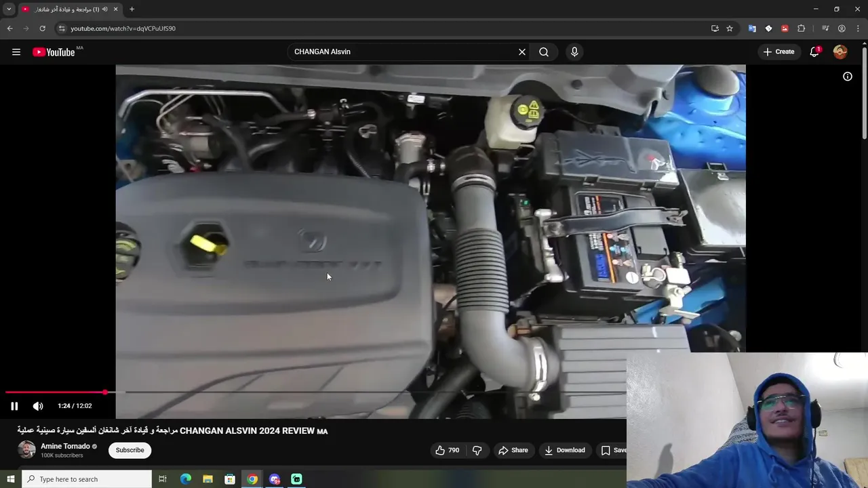Open the Google Translate extension

pos(752,28)
